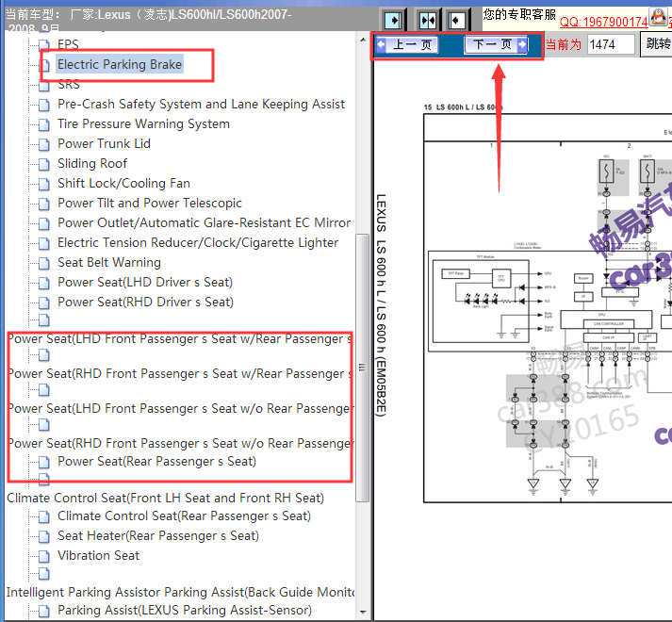
Task: Click the 跳转 jump button
Action: tap(657, 44)
